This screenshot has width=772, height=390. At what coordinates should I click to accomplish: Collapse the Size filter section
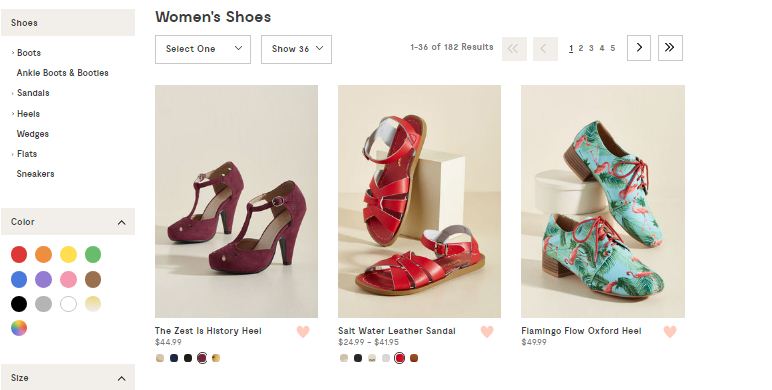coord(122,379)
